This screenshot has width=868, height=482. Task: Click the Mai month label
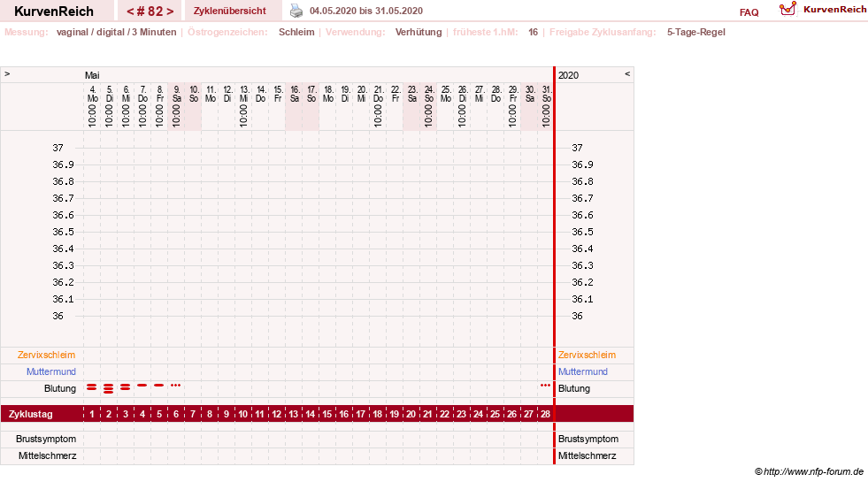coord(92,75)
